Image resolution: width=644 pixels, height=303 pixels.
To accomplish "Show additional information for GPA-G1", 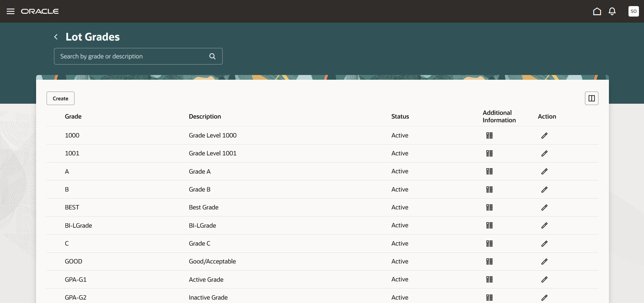I will pos(489,279).
